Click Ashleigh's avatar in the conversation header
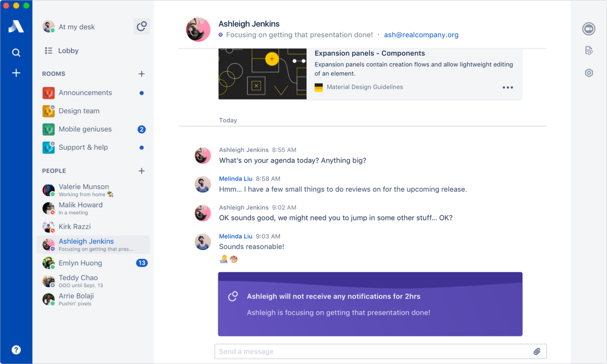 [198, 29]
